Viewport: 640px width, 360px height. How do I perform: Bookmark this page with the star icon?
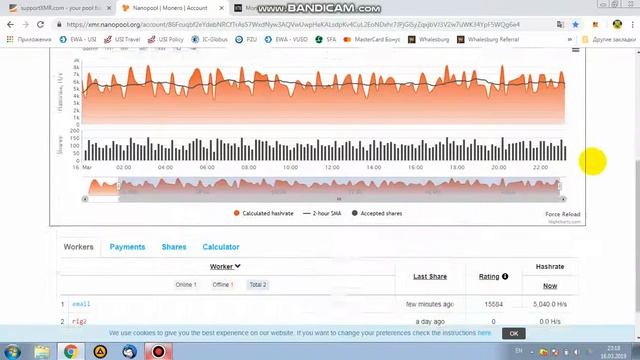pos(576,24)
